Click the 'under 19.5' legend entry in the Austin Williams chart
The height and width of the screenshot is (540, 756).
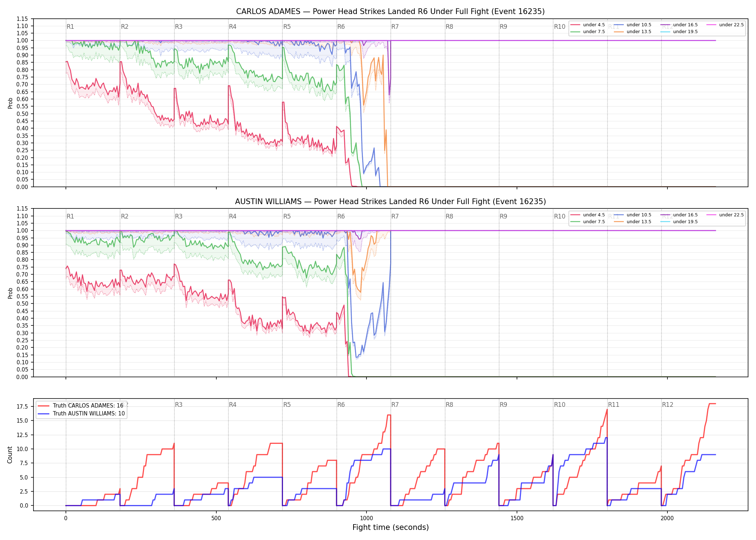click(679, 222)
